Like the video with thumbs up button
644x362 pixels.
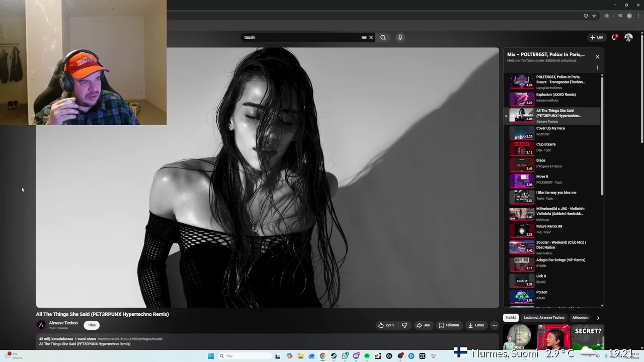(386, 325)
